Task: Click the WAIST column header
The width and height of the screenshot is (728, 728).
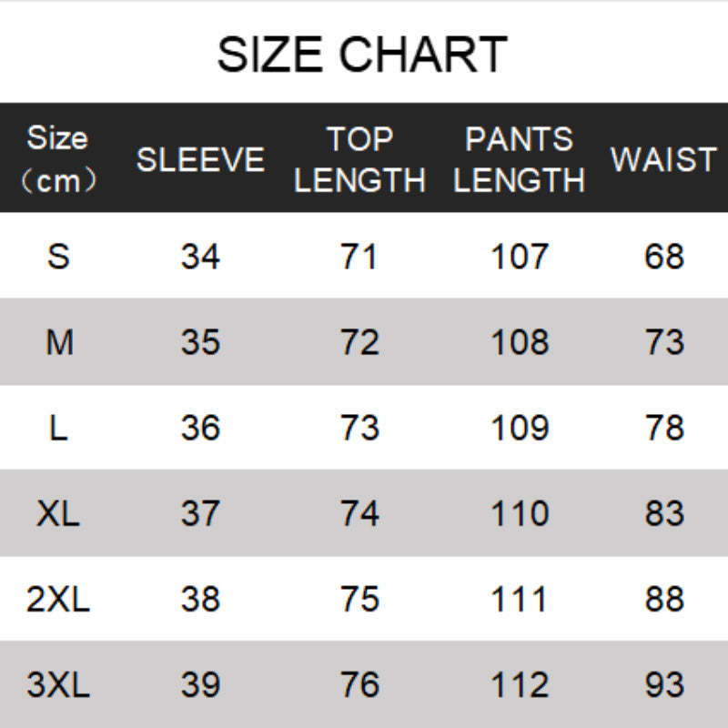Action: pos(663,159)
